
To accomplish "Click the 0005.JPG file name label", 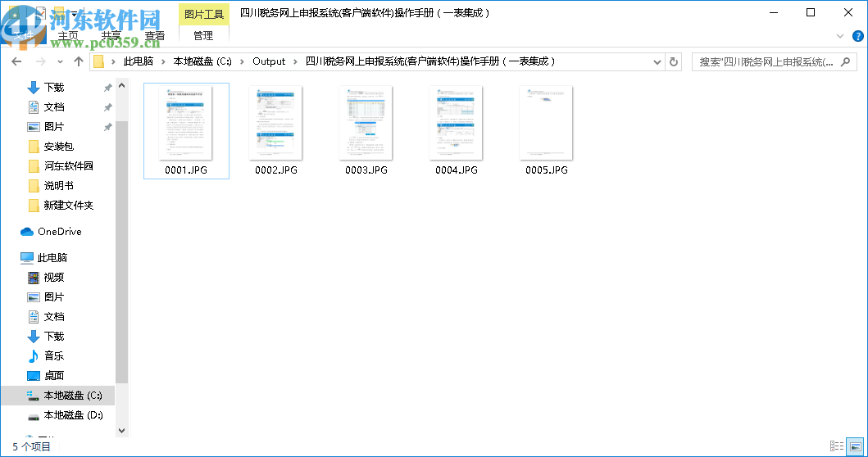I will click(547, 170).
